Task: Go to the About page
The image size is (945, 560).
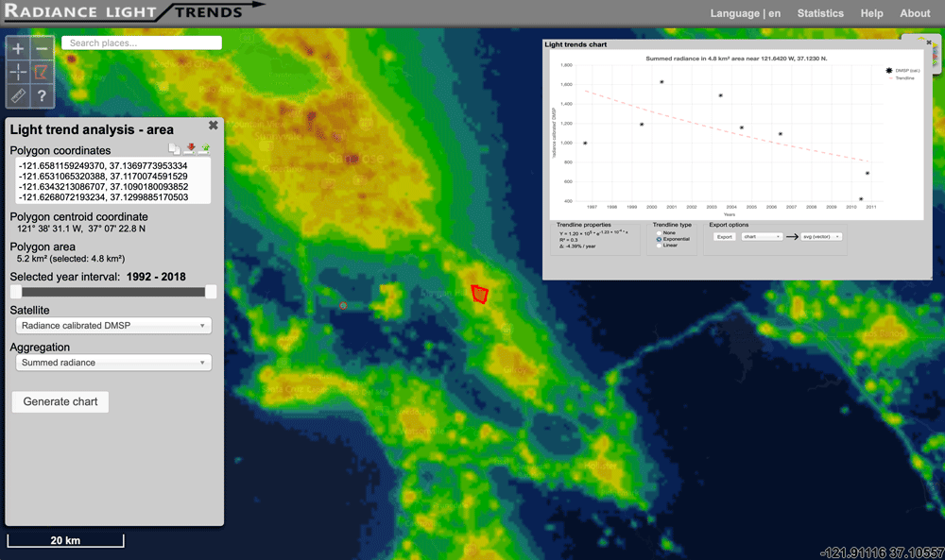Action: point(915,13)
